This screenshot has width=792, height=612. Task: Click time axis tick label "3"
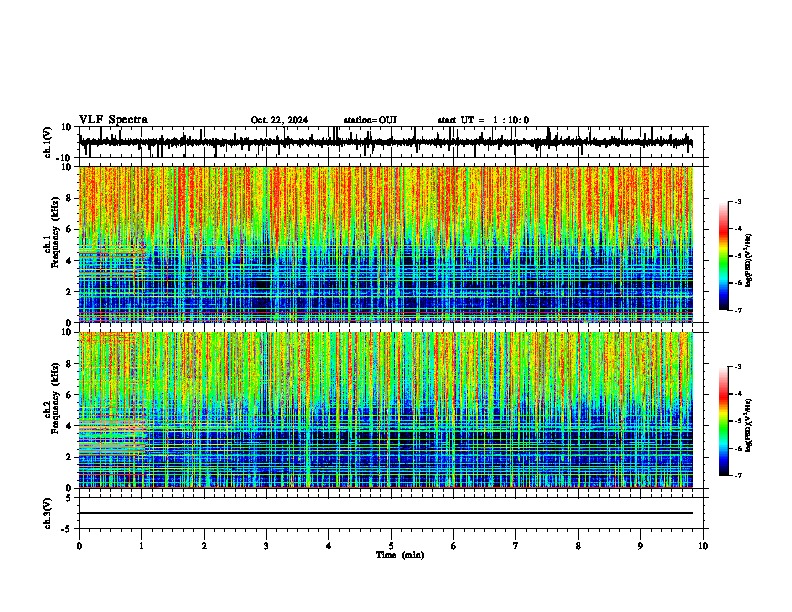click(266, 546)
